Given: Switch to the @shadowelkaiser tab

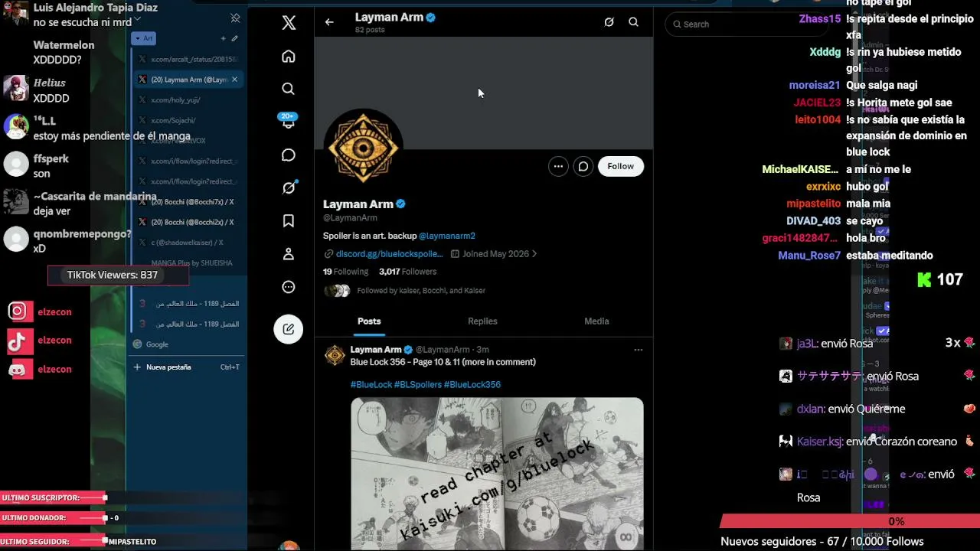Looking at the screenshot, I should 188,243.
